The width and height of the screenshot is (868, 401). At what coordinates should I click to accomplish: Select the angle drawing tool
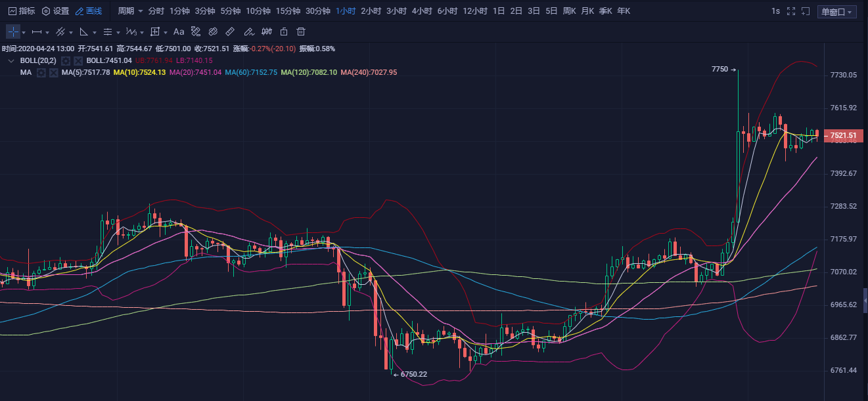click(x=83, y=32)
